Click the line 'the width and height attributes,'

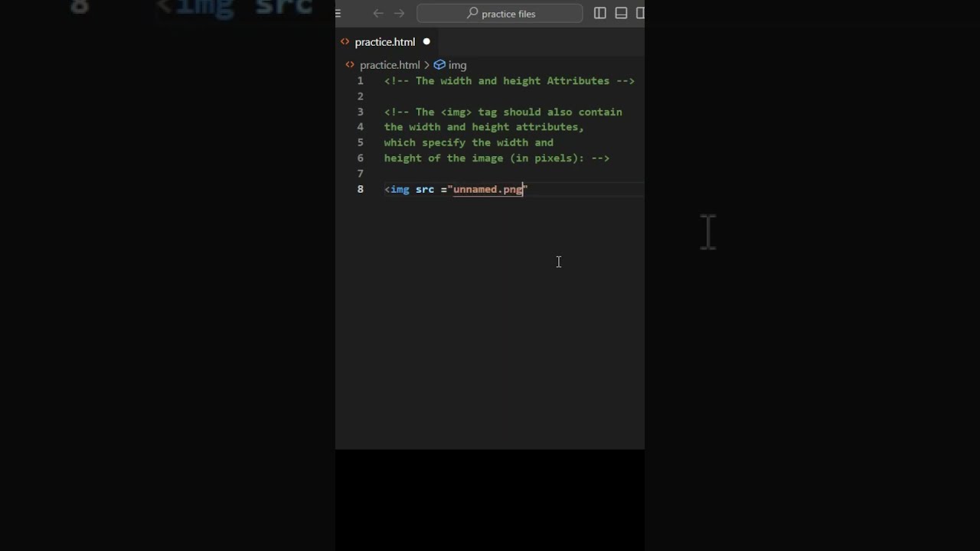[x=484, y=127]
